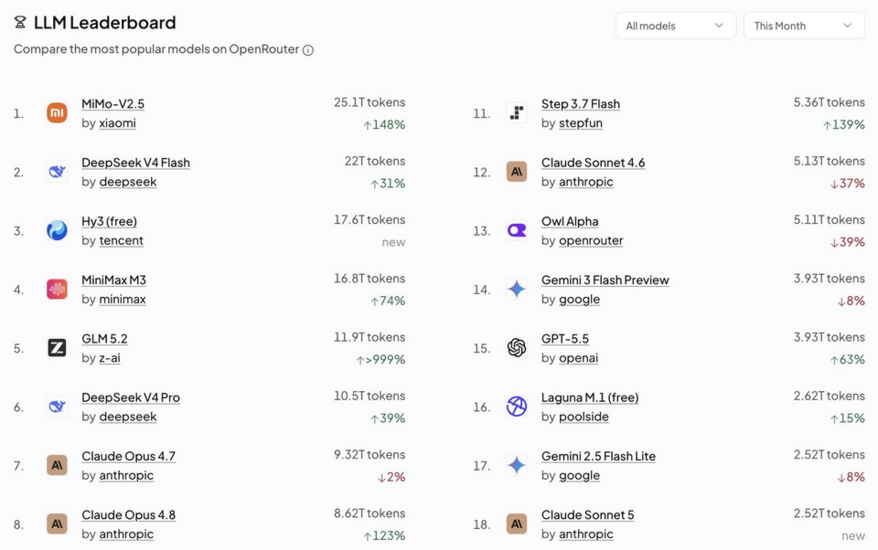Screen dimensions: 878x550
Task: Visit the minimax provider link
Action: click(x=122, y=300)
